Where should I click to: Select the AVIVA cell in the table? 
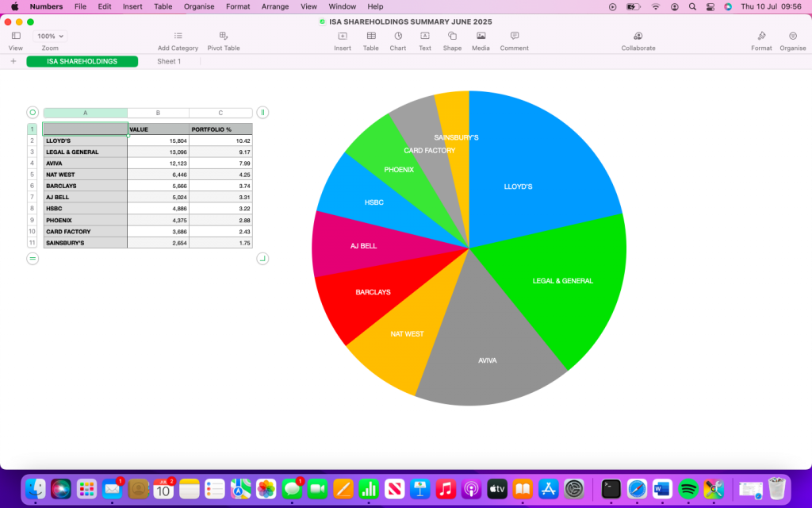click(85, 164)
